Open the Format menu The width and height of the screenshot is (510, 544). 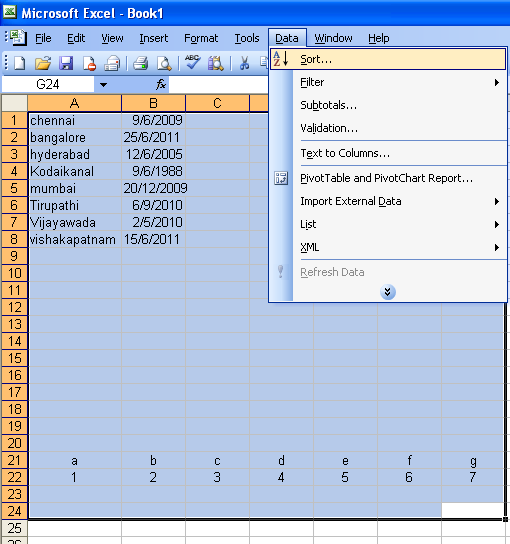point(201,38)
